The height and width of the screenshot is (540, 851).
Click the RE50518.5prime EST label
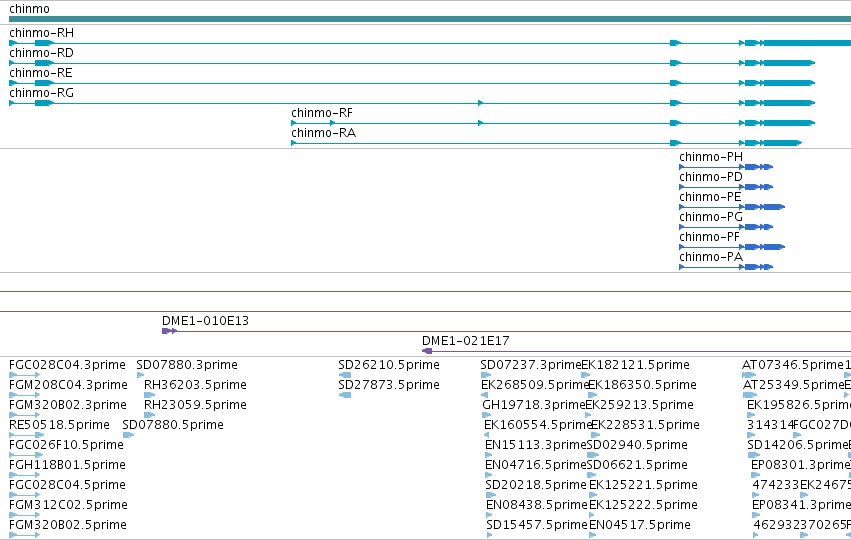(x=59, y=425)
